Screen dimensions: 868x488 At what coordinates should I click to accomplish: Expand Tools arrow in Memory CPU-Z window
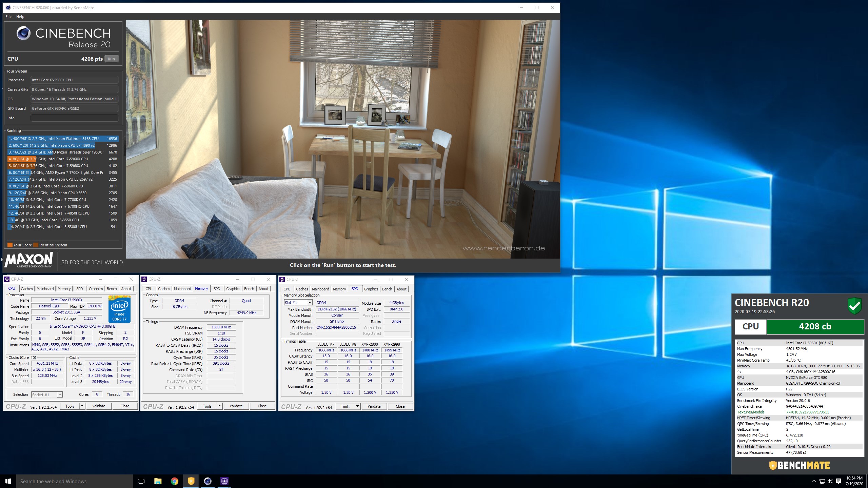(x=219, y=406)
